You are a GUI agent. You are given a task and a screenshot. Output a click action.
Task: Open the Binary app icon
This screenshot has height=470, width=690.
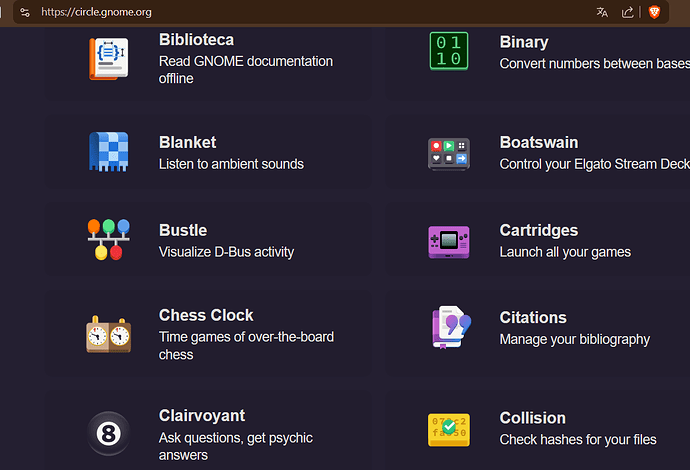coord(448,51)
